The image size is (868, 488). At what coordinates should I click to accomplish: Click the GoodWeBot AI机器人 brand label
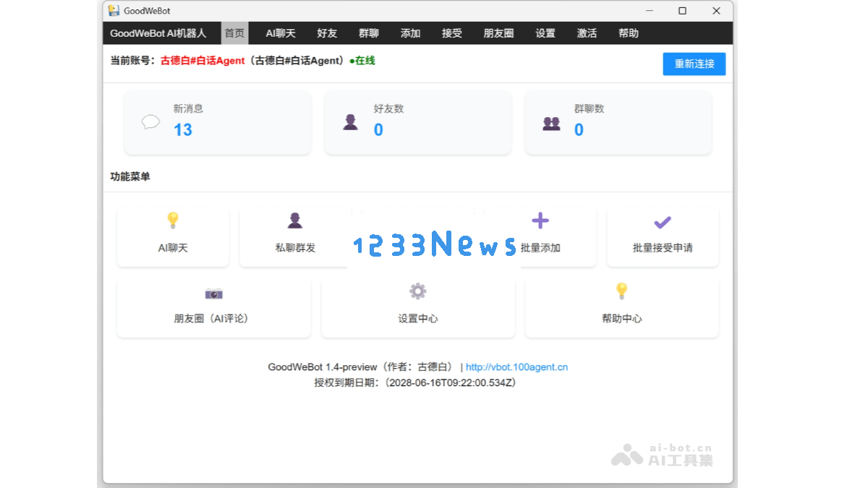[158, 33]
